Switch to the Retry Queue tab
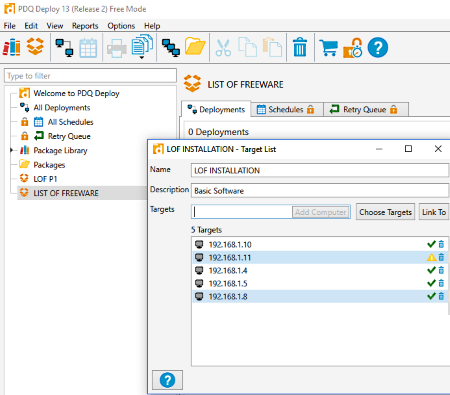 click(x=366, y=109)
